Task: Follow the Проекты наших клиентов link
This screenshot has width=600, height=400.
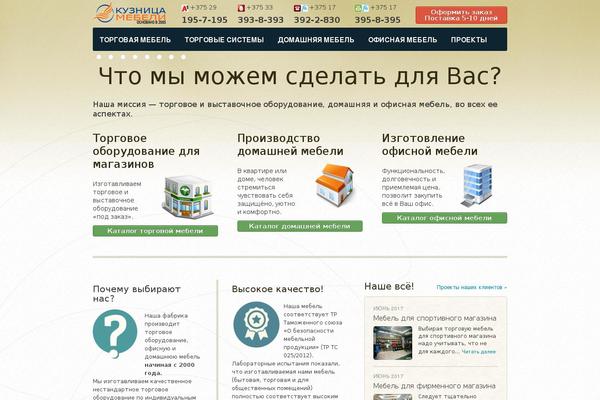Action: click(471, 287)
